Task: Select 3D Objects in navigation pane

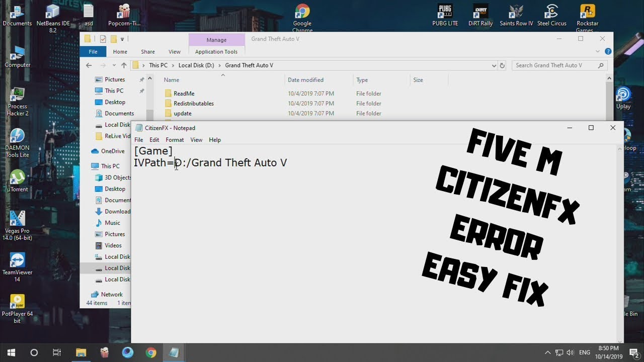Action: [x=118, y=177]
